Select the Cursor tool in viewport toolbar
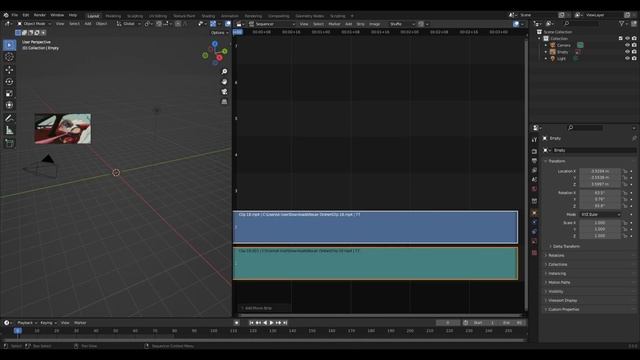 pyautogui.click(x=9, y=57)
